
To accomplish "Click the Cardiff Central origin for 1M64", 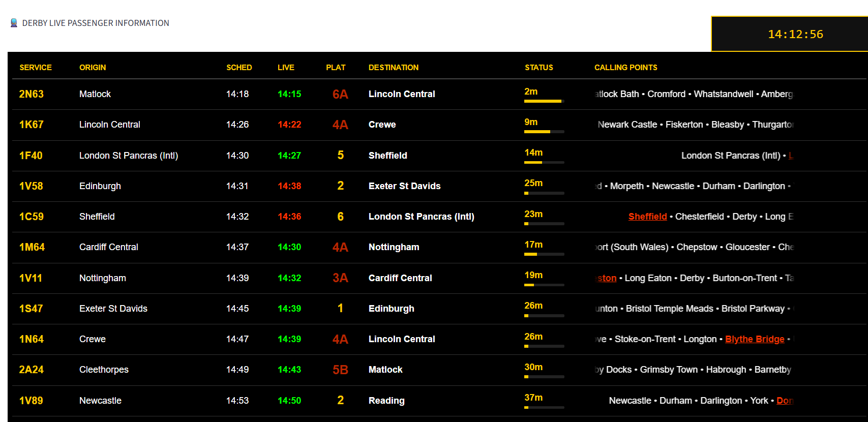I will click(108, 247).
